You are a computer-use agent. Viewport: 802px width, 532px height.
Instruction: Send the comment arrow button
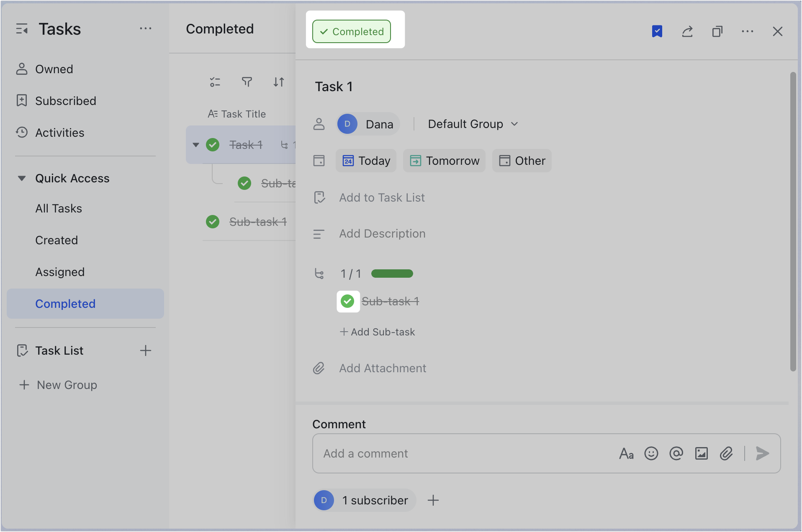click(763, 453)
